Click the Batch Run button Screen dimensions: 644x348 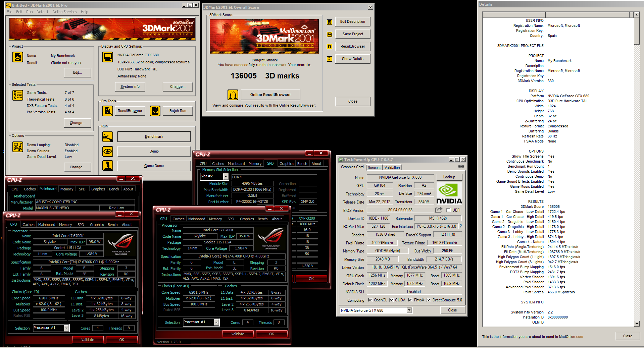tap(178, 111)
